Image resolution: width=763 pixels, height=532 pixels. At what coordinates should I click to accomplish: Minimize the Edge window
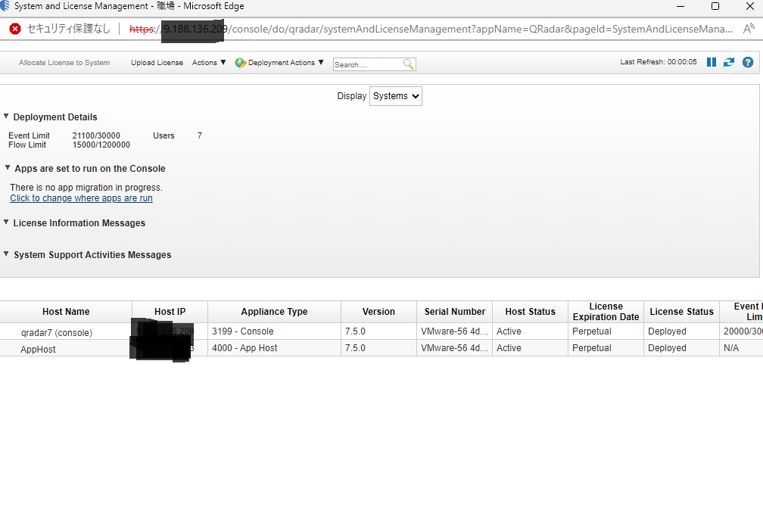click(680, 6)
